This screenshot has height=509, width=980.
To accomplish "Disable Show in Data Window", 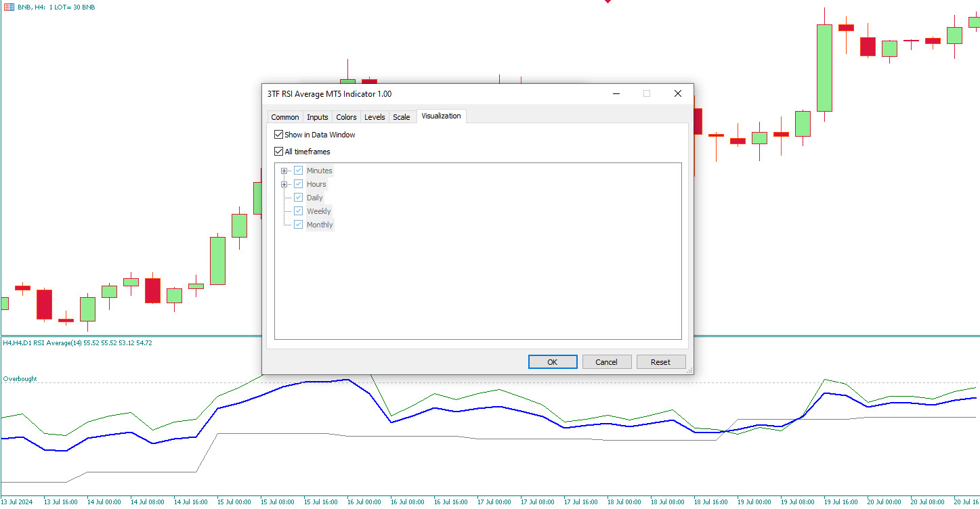I will tap(278, 134).
